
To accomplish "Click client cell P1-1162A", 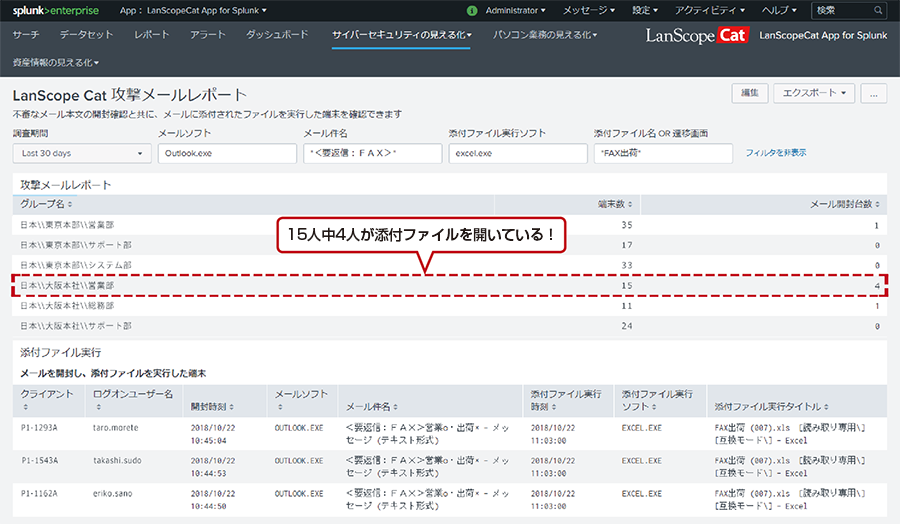I will 39,494.
